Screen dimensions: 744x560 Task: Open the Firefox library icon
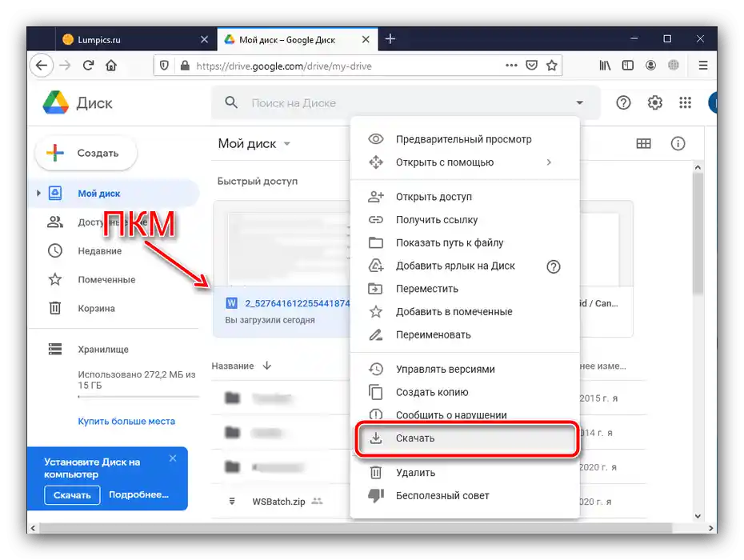[x=605, y=66]
